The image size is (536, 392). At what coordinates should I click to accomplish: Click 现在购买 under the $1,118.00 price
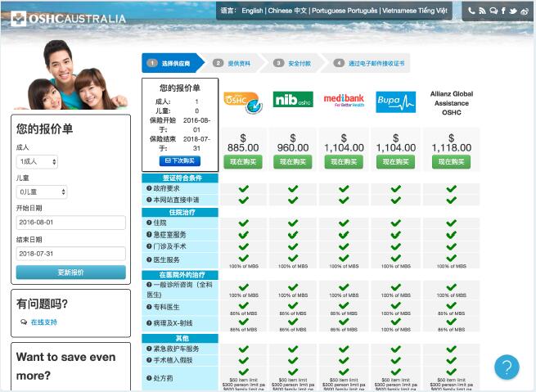point(451,162)
